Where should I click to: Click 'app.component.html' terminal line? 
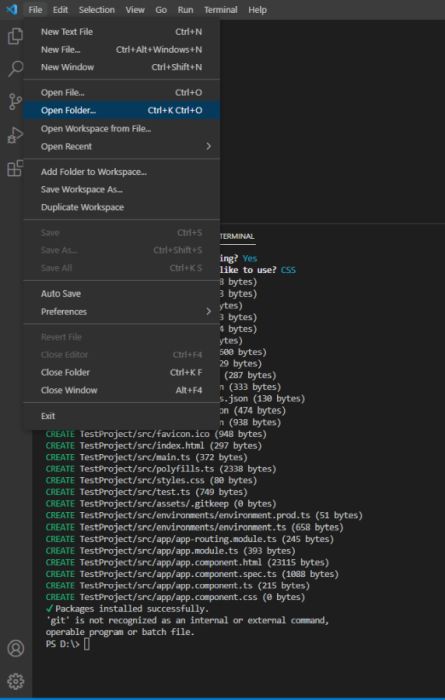(187, 562)
